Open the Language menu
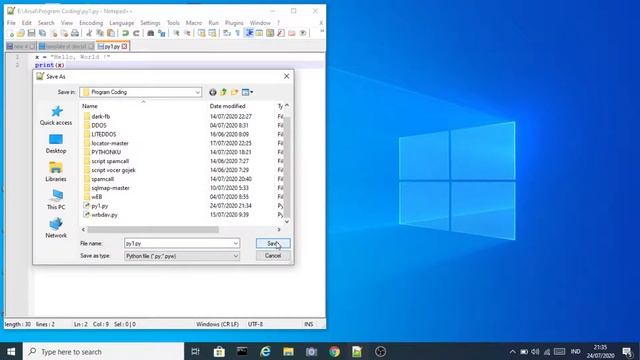 point(122,23)
